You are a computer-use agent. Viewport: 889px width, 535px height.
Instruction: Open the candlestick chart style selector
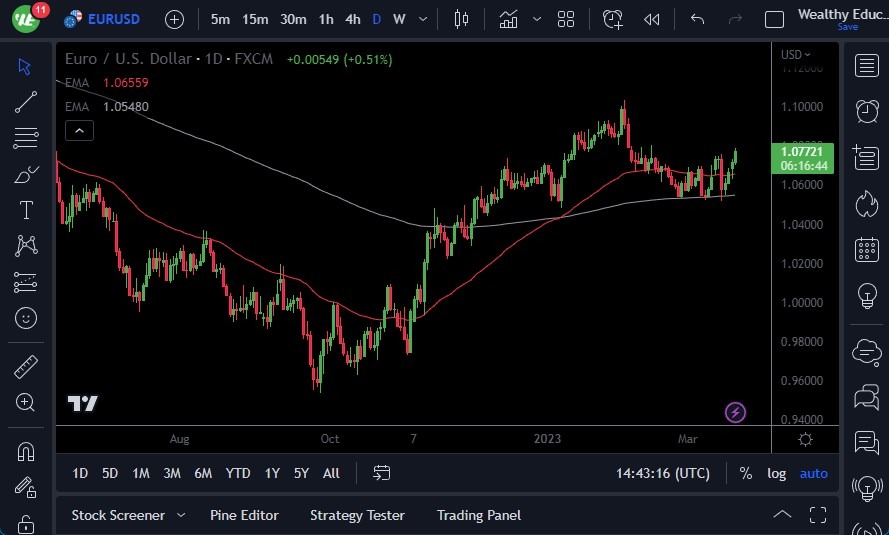point(461,19)
